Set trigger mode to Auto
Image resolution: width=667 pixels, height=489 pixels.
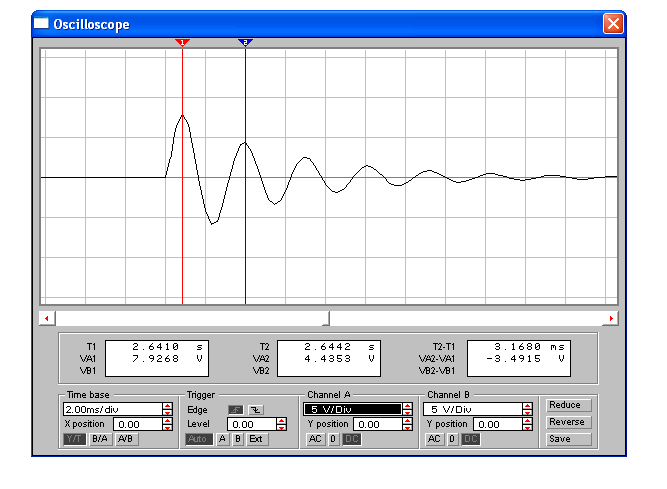pos(199,439)
